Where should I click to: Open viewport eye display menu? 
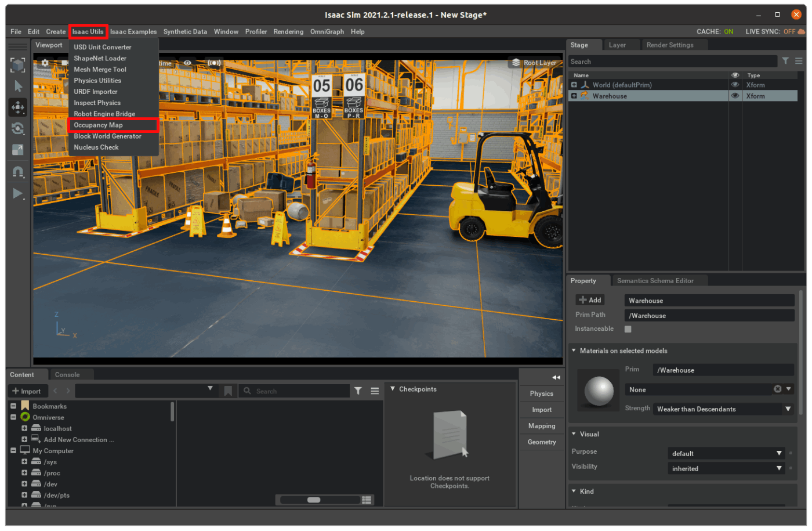(x=187, y=63)
